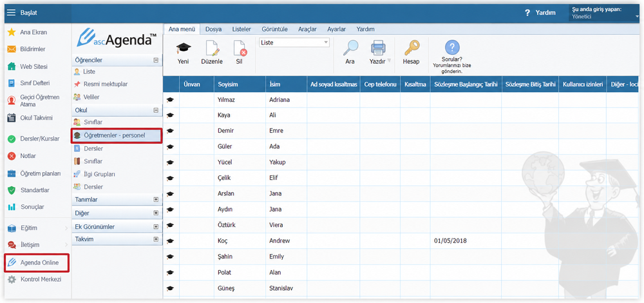Open the Hesap key icon
644x303 pixels.
[411, 48]
